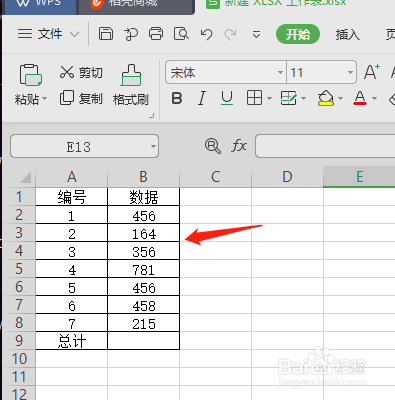Screen dimensions: 395x400
Task: Click cell containing 编号
Action: click(x=72, y=197)
